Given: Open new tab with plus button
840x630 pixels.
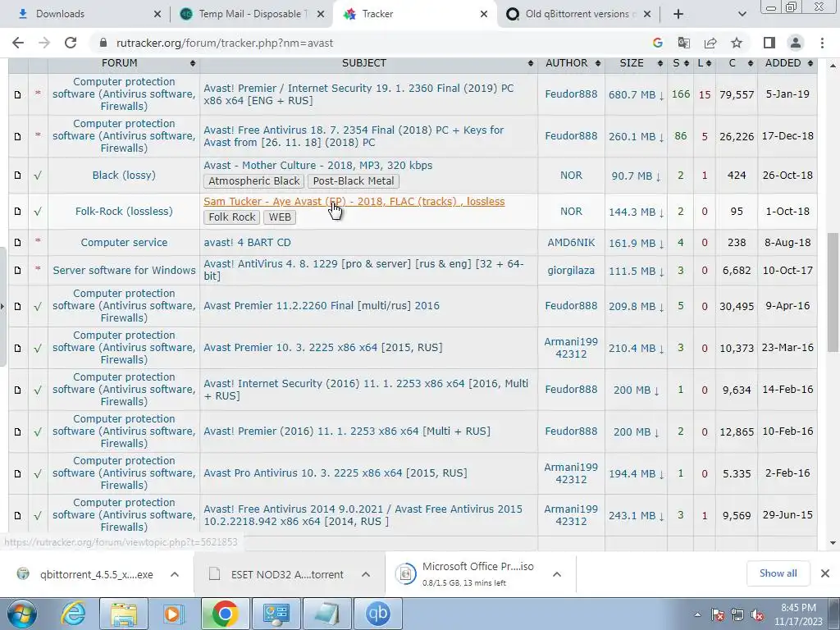Looking at the screenshot, I should coord(678,14).
